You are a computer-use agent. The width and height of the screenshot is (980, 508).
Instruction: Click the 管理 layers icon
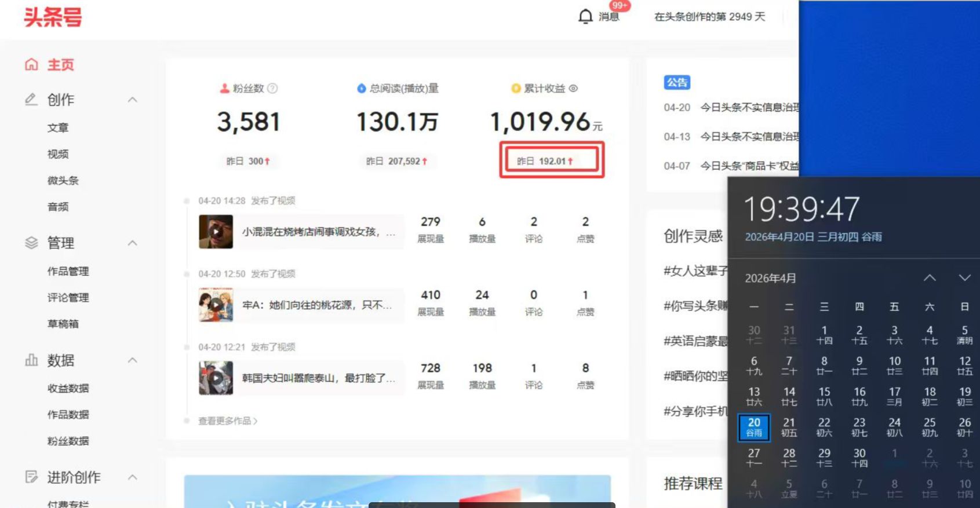pos(31,243)
